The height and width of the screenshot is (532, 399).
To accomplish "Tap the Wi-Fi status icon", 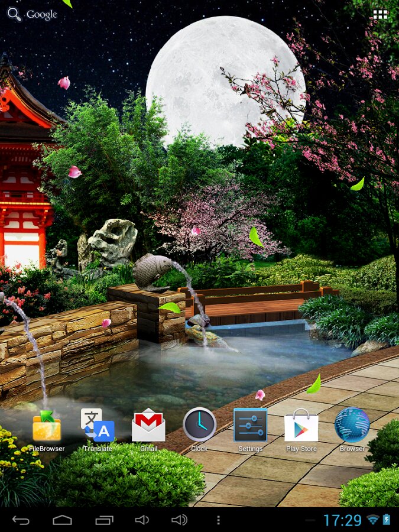I will coord(373,520).
